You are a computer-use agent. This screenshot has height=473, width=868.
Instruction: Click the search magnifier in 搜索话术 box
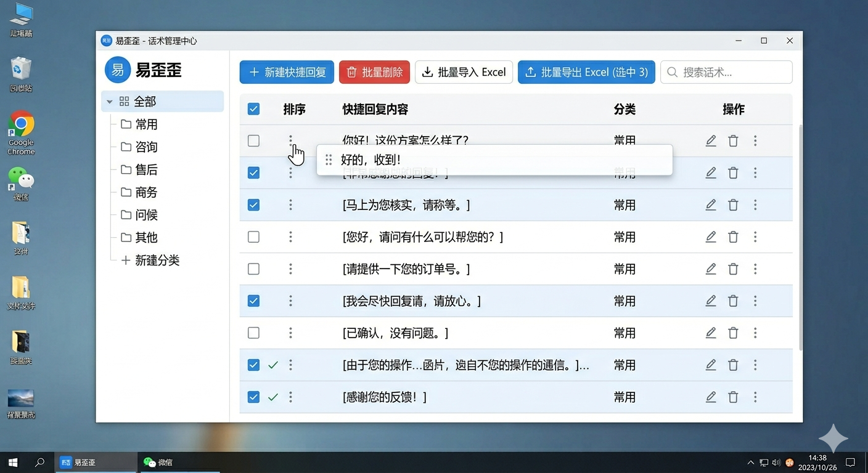671,72
